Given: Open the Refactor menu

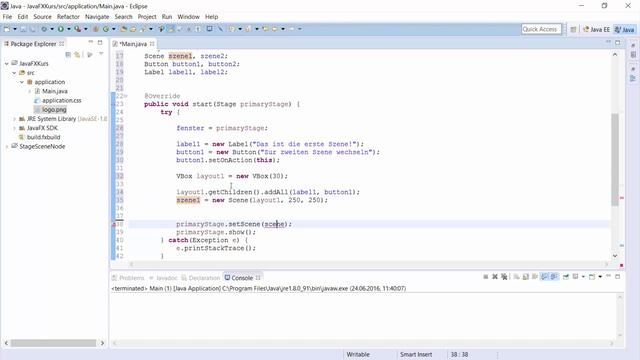Looking at the screenshot, I should 68,17.
